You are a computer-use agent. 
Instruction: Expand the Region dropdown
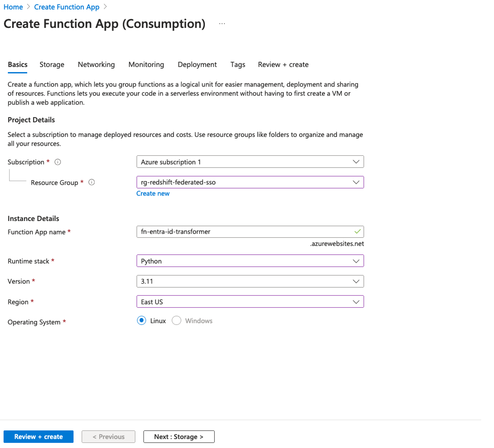[250, 302]
